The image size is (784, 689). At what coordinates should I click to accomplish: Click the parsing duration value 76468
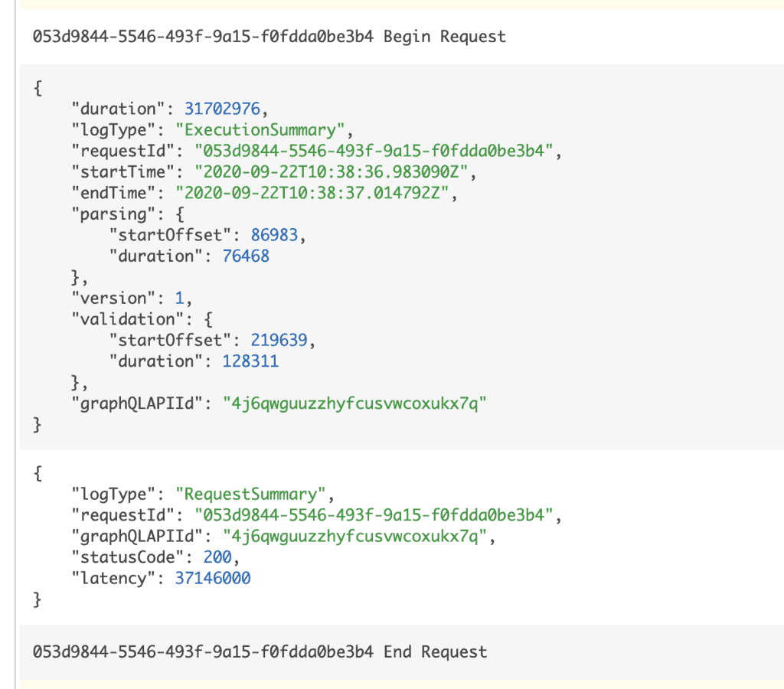pos(246,256)
